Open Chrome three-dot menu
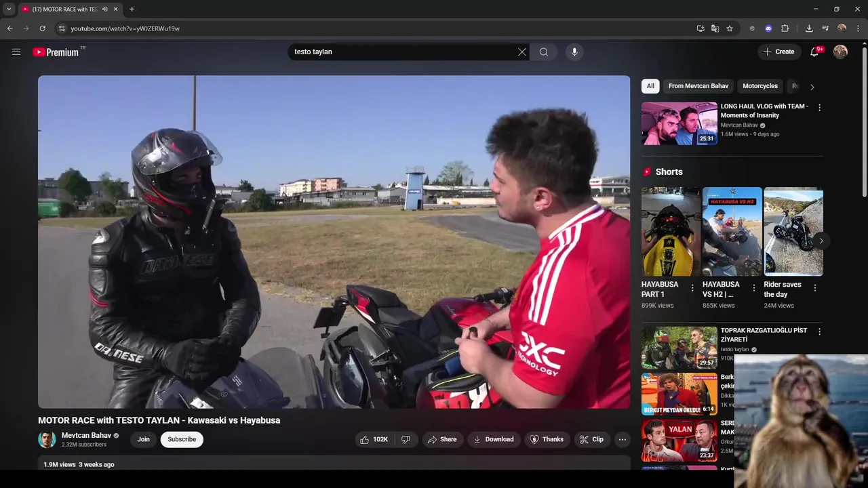 coord(859,28)
